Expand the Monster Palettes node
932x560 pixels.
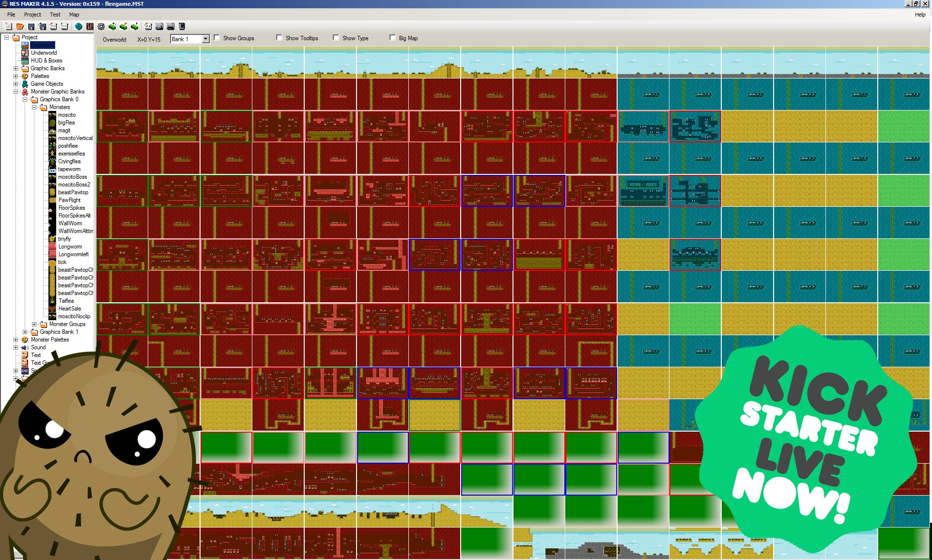coord(16,340)
